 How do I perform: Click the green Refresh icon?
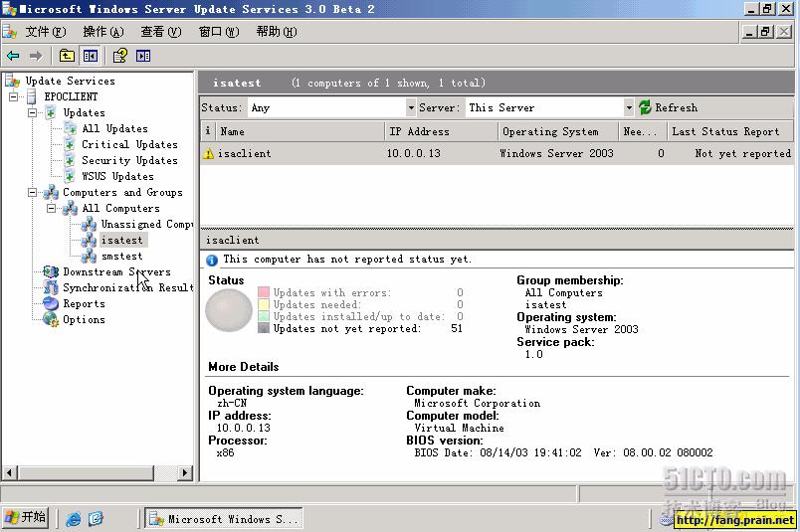(645, 107)
